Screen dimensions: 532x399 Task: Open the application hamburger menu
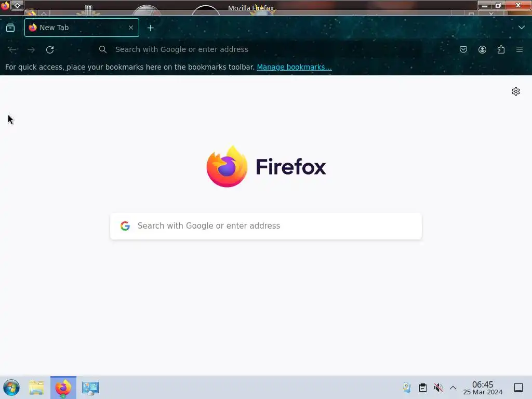(520, 49)
